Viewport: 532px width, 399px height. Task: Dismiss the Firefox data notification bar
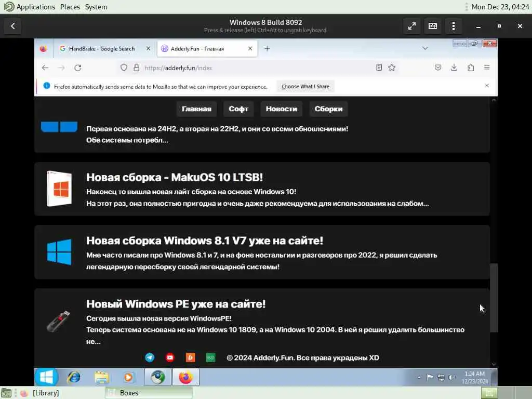click(x=487, y=86)
